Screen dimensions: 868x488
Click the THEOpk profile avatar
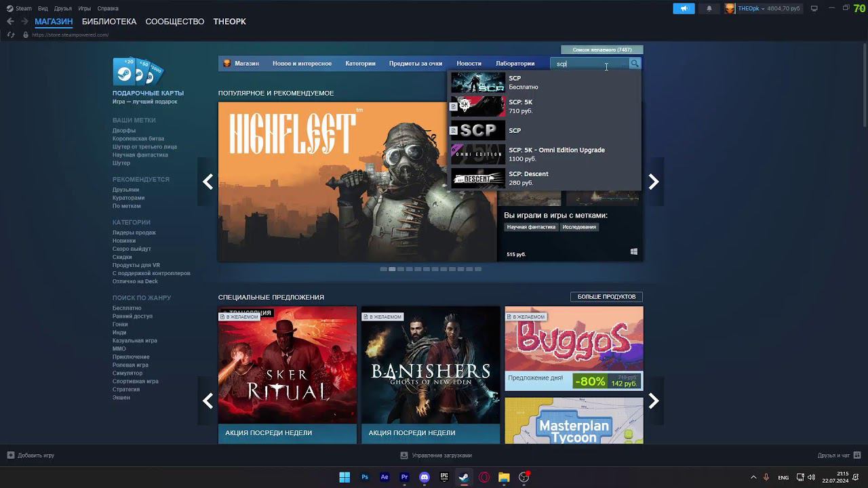(730, 8)
